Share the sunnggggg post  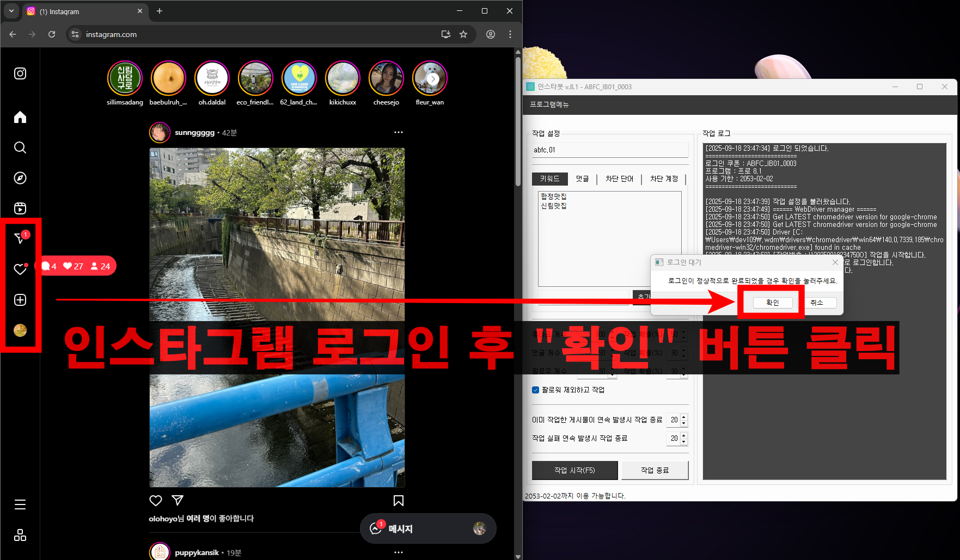click(x=178, y=501)
